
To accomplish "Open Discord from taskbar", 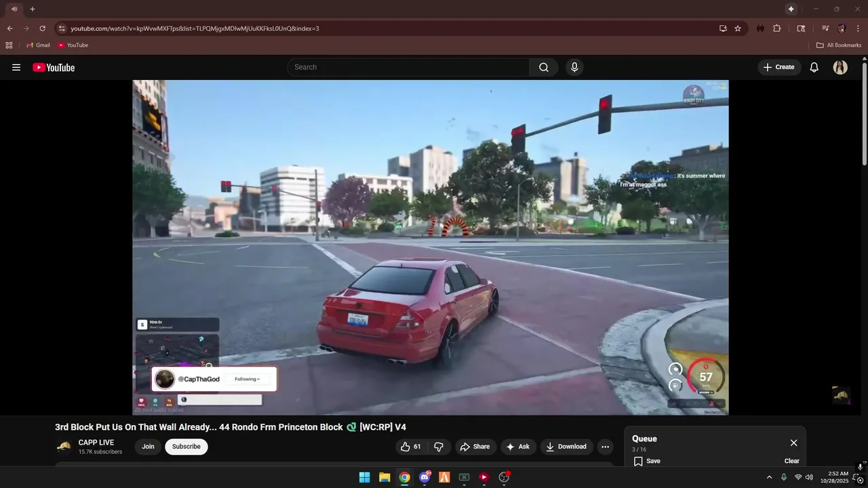I will 425,477.
